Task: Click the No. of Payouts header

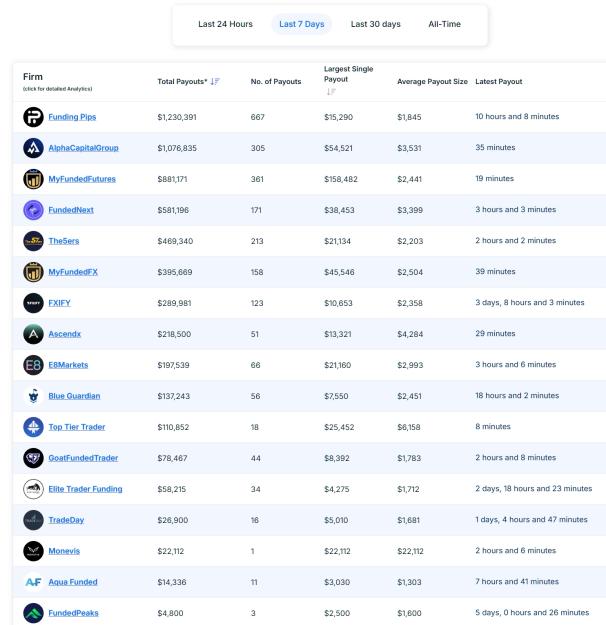Action: pos(276,81)
